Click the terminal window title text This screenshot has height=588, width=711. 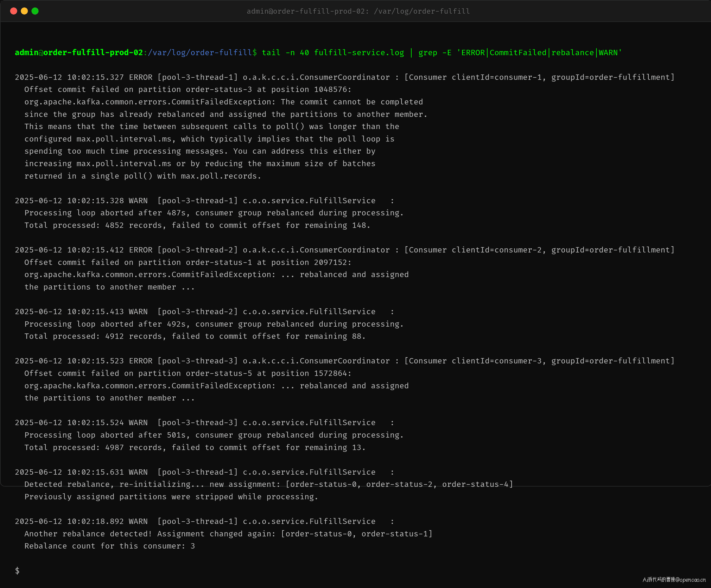(x=358, y=11)
